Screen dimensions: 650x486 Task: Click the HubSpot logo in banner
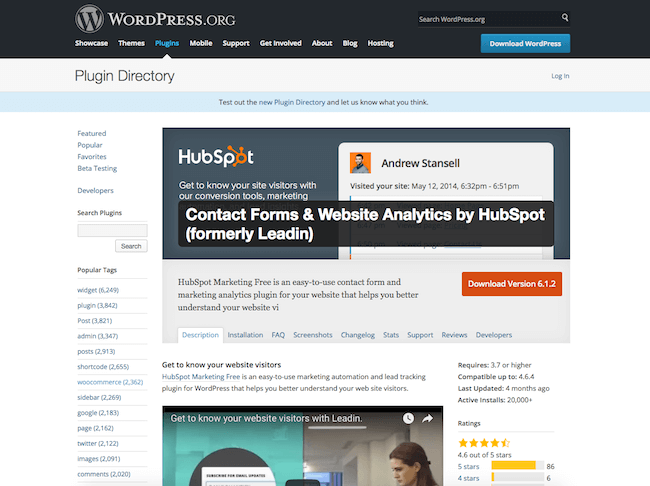(x=215, y=157)
